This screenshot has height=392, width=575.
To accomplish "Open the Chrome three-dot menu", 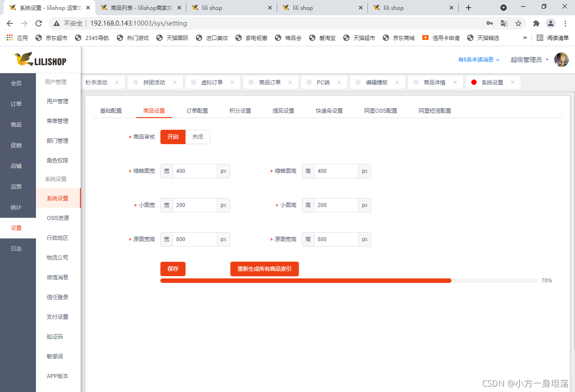I will [x=565, y=23].
